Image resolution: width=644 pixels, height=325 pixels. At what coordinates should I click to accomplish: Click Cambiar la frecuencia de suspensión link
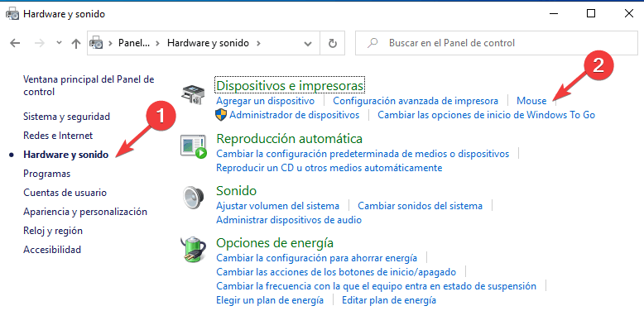click(x=376, y=286)
